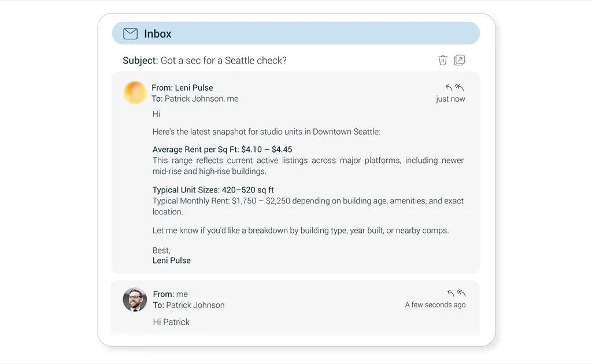592x364 pixels.
Task: Reply to Leni Pulse's message
Action: coord(449,88)
